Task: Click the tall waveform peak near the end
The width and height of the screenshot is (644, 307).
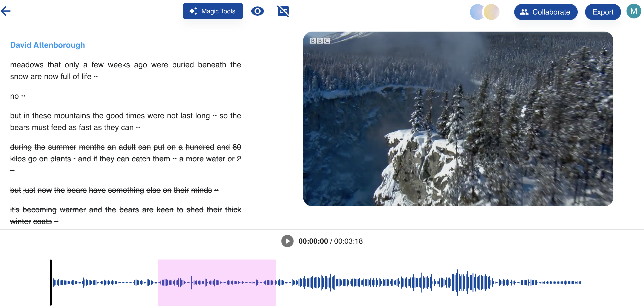Action: click(x=458, y=282)
